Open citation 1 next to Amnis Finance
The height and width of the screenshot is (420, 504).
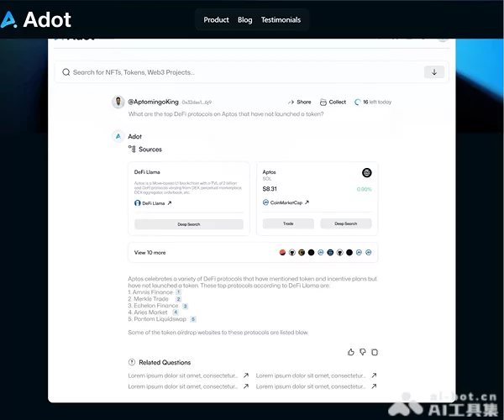pyautogui.click(x=178, y=292)
